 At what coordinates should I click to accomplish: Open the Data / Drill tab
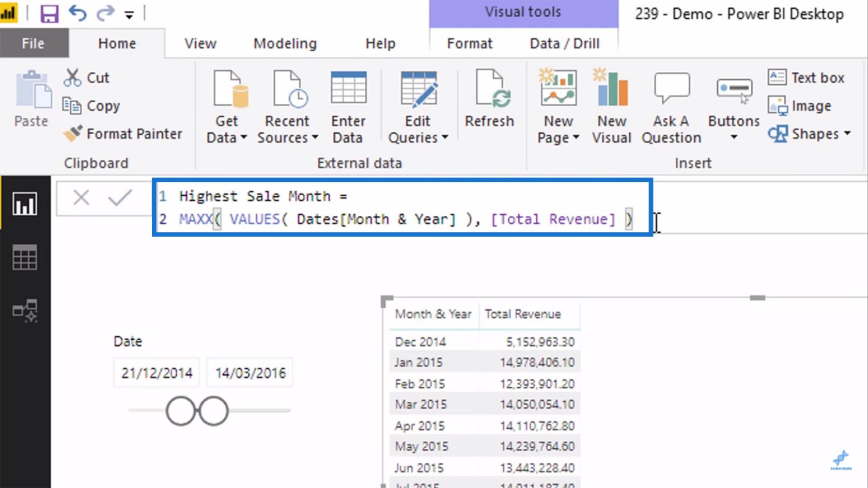click(565, 43)
